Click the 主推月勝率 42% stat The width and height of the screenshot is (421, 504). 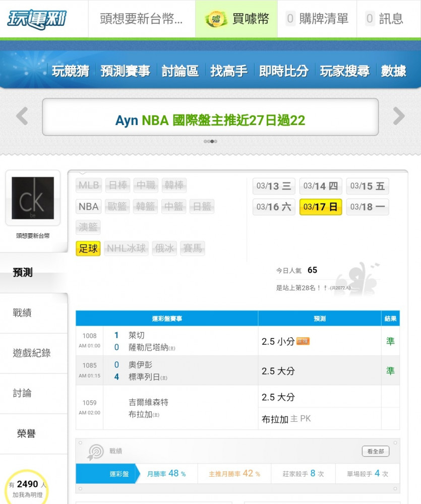[x=234, y=474]
